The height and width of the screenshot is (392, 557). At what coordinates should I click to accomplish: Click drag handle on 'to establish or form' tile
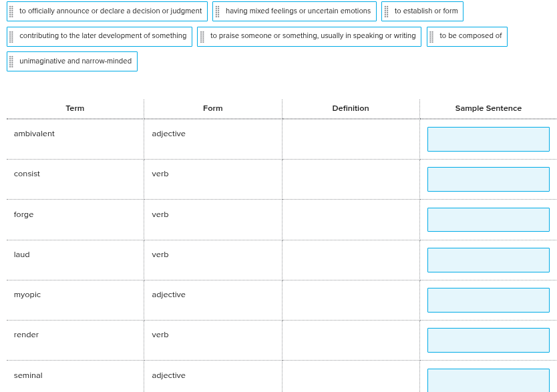tap(387, 11)
